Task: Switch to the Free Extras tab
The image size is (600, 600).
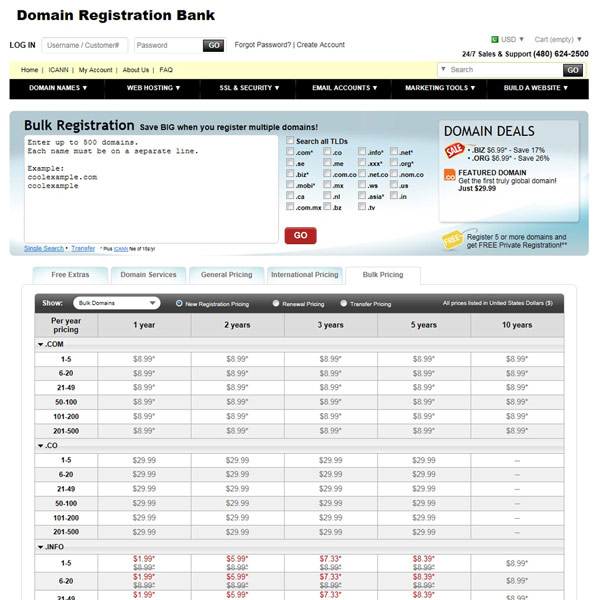Action: pyautogui.click(x=70, y=275)
